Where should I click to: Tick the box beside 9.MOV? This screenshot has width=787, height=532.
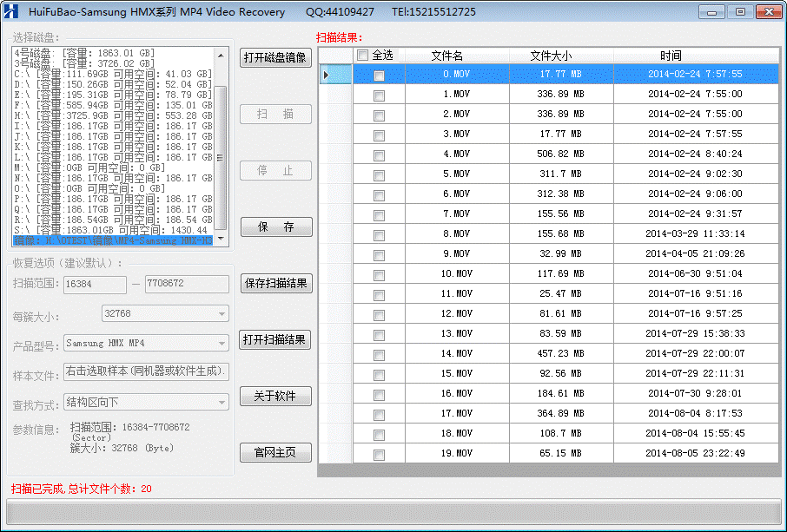coord(379,255)
